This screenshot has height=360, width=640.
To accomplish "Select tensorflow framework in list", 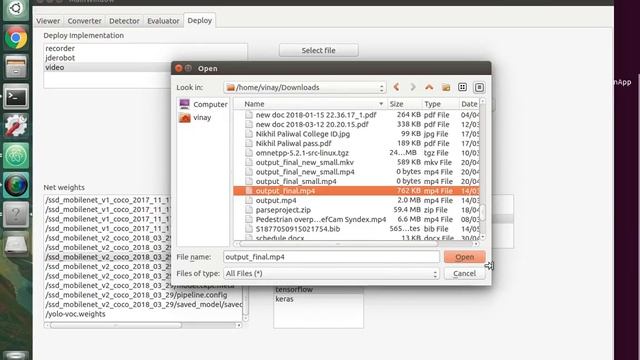I will pyautogui.click(x=294, y=289).
